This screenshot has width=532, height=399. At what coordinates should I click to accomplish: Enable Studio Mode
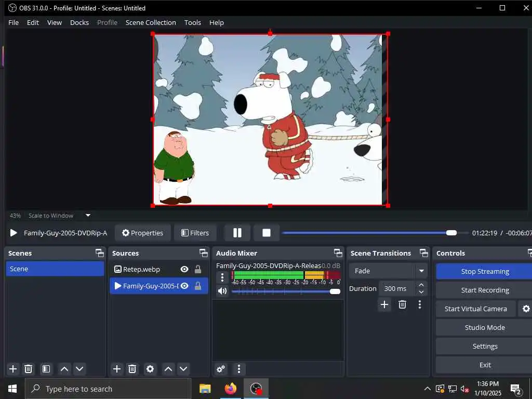485,327
